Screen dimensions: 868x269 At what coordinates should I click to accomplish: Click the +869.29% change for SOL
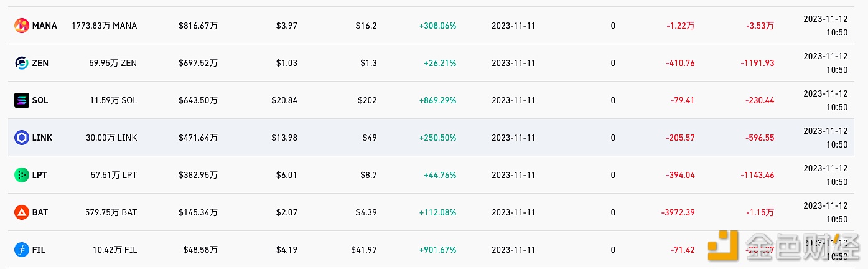[x=440, y=100]
